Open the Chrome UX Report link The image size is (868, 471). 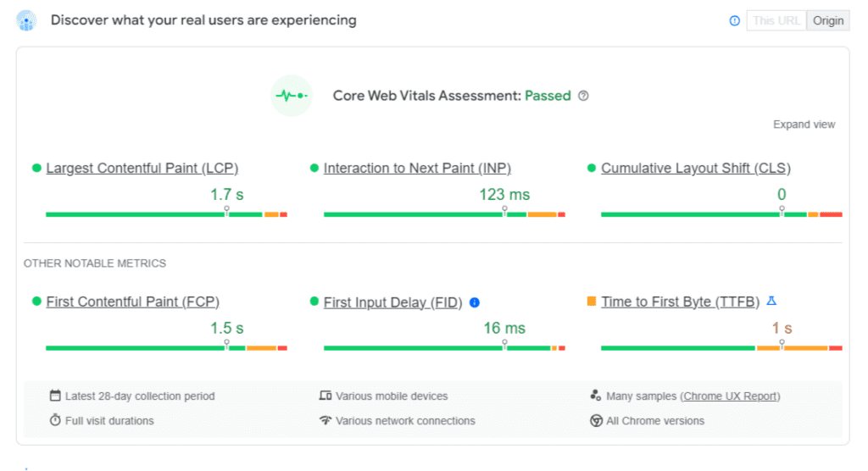(732, 396)
